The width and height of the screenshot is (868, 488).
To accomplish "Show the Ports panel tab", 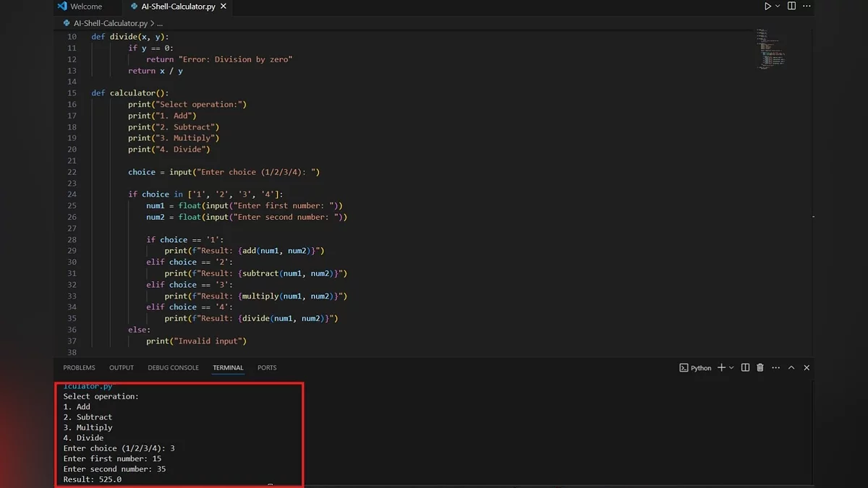I will 267,368.
